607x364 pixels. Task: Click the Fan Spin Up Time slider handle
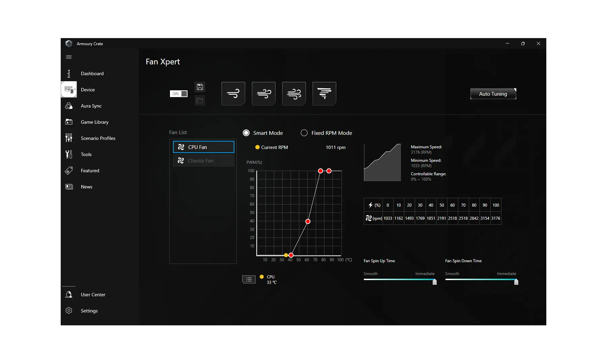435,282
